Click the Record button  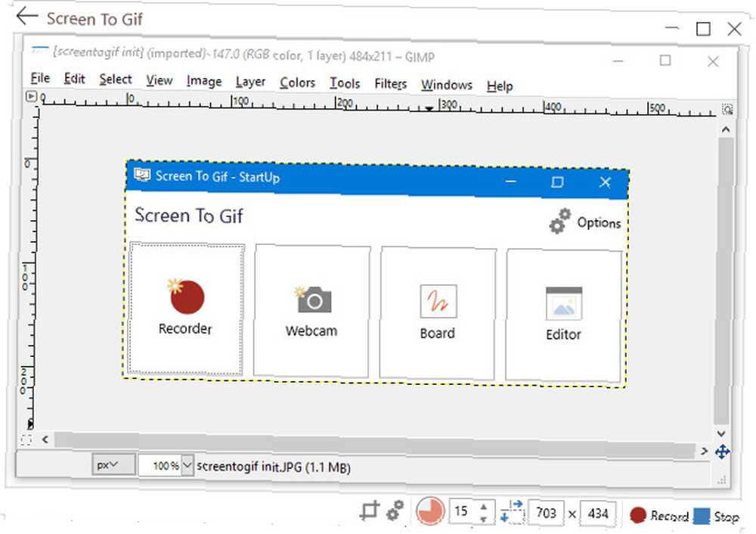click(659, 515)
